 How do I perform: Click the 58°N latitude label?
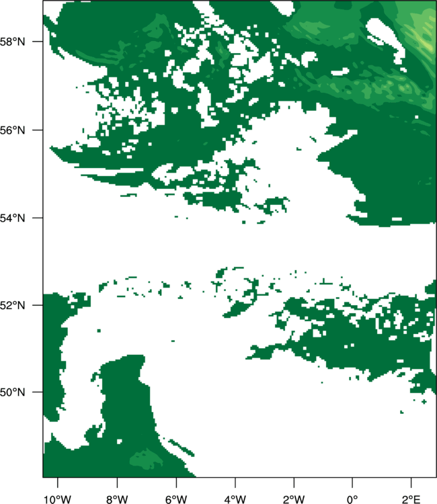12,42
